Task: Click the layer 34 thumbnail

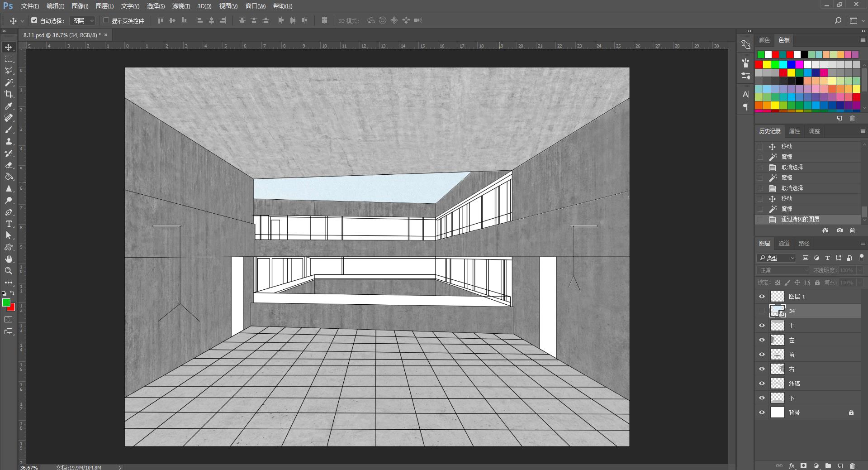Action: click(777, 311)
